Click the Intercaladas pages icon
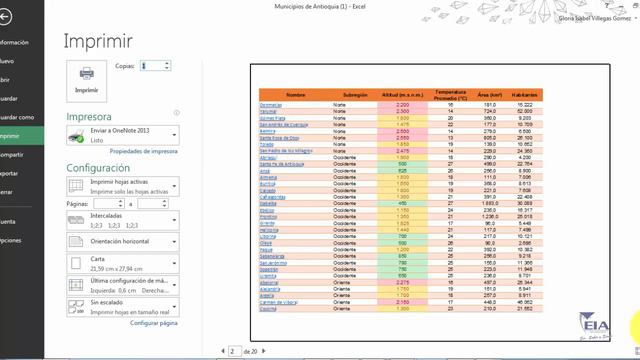 click(76, 220)
